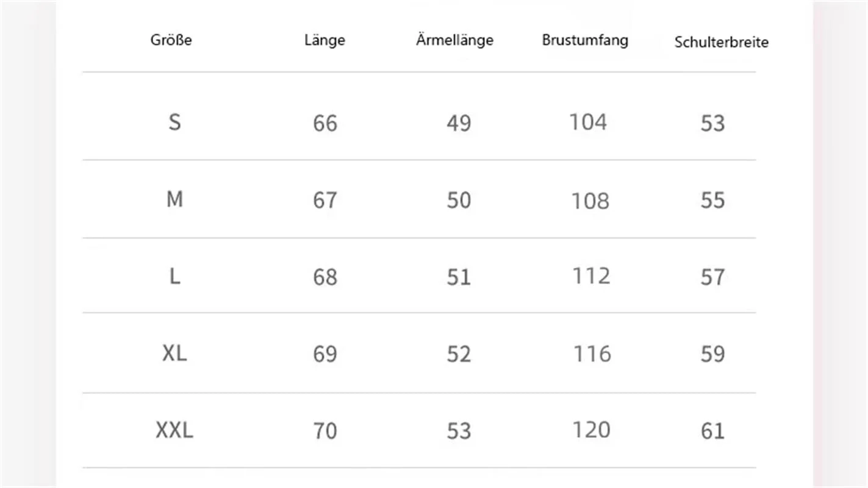Select the Länge value 69

tap(325, 354)
